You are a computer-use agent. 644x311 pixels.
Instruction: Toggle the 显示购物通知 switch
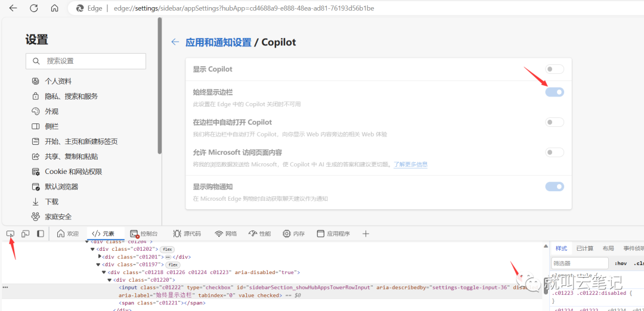(555, 186)
